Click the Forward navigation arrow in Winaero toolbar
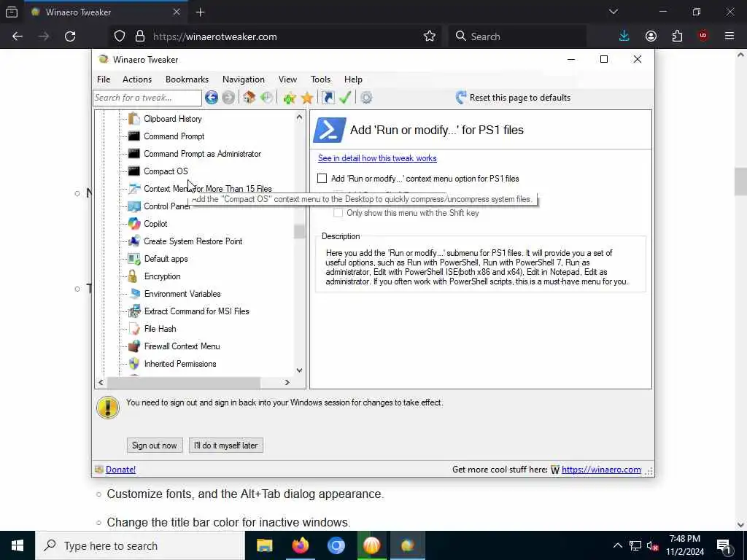This screenshot has height=560, width=747. (228, 98)
